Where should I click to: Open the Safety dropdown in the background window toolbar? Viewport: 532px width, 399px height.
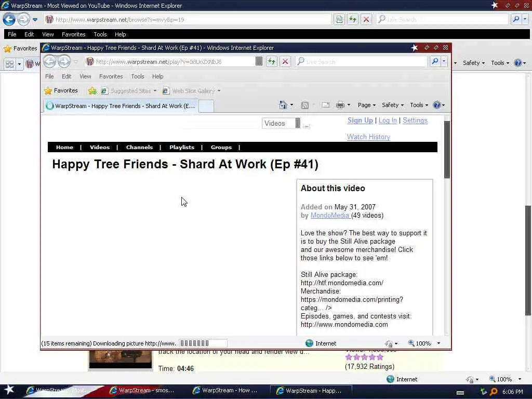tap(474, 63)
